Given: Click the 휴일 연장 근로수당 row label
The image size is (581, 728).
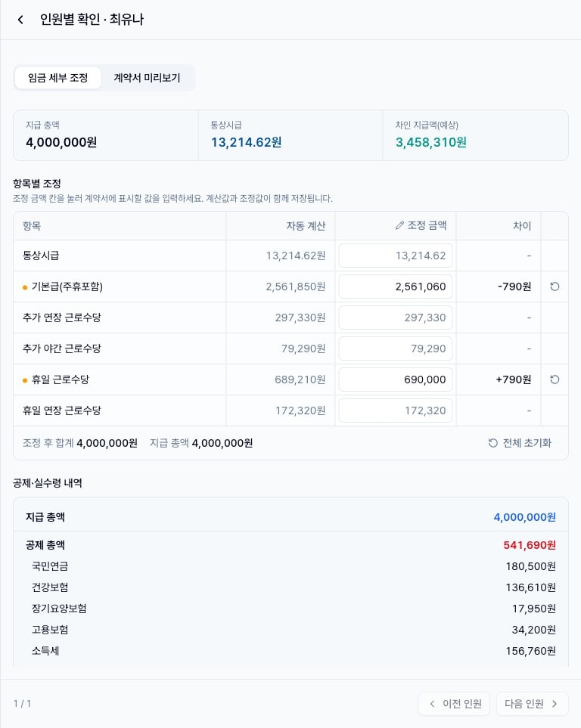Looking at the screenshot, I should point(62,410).
